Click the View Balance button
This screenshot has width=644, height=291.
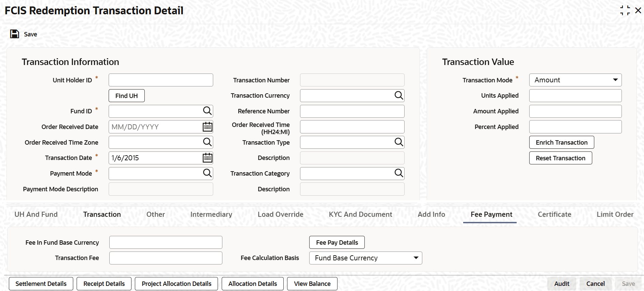[x=312, y=284]
